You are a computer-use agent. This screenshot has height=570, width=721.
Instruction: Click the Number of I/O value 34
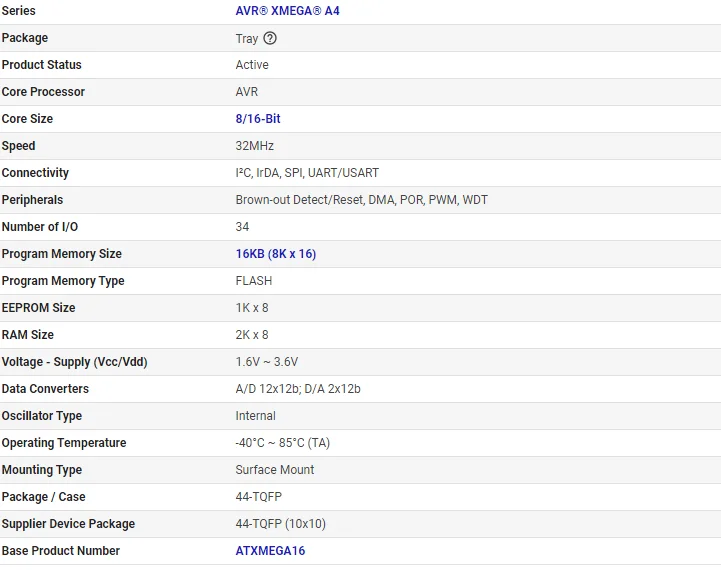point(242,227)
